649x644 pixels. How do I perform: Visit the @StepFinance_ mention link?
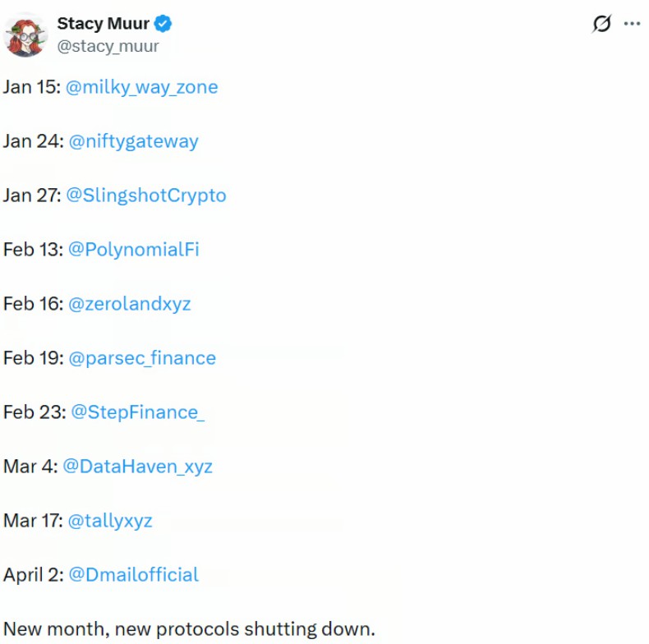pos(137,412)
